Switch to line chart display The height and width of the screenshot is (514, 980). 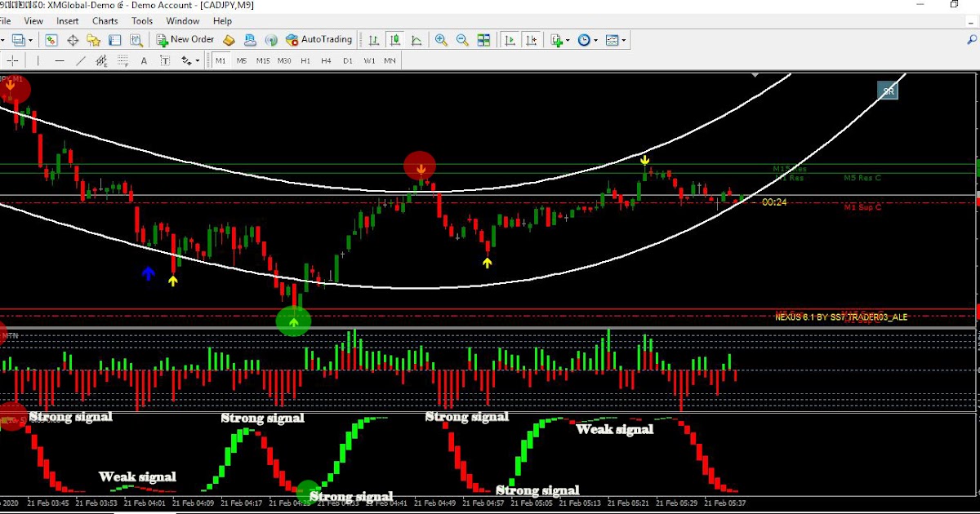click(x=416, y=39)
